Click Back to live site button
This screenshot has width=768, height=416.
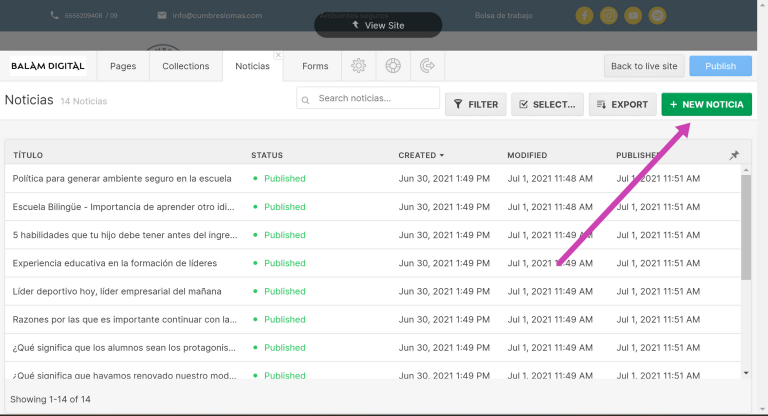[644, 66]
